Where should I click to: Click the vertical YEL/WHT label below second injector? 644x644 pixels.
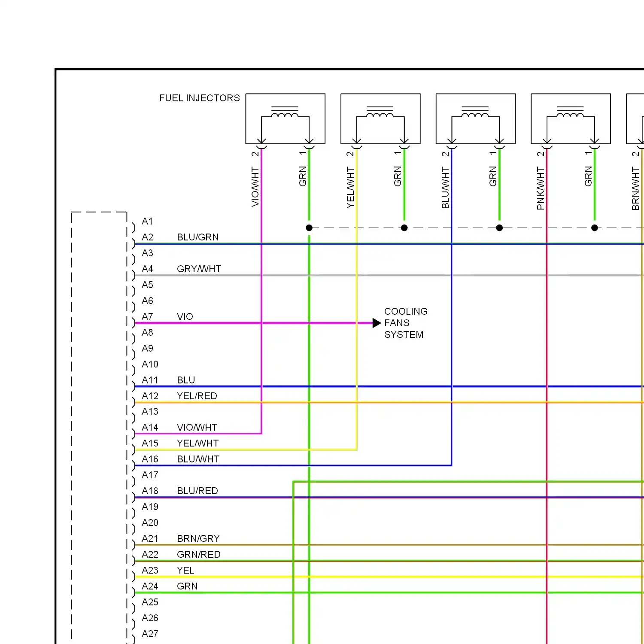pyautogui.click(x=350, y=188)
